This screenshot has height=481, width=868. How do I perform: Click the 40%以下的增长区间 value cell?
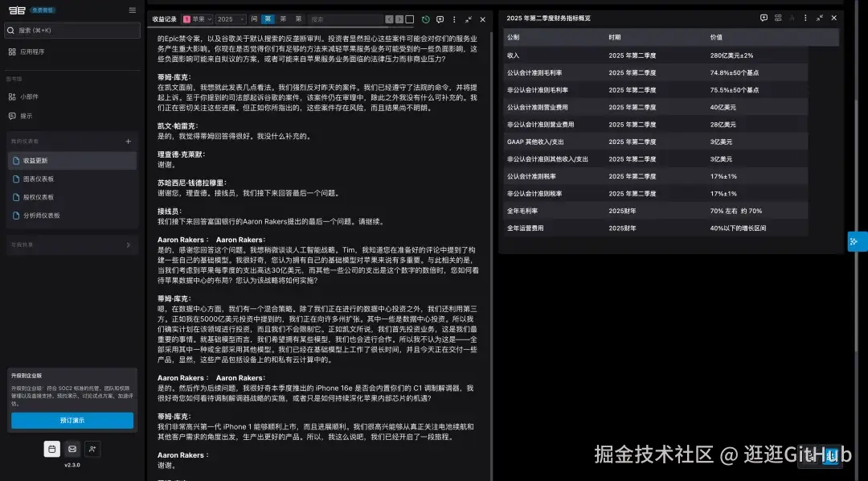(738, 228)
